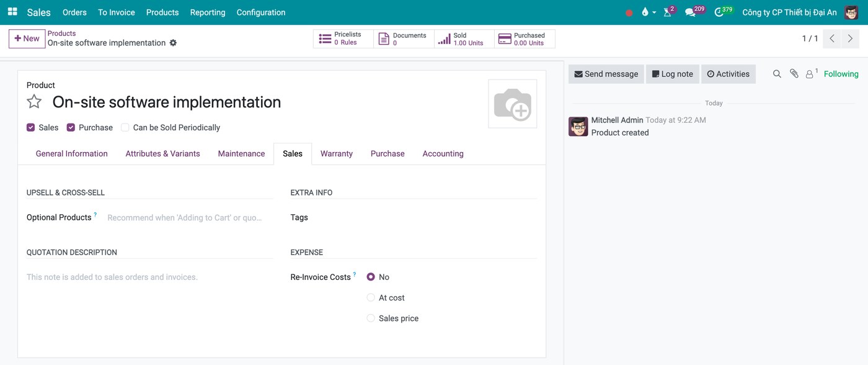Click Mitchell Admin avatar in chatter message

point(578,127)
